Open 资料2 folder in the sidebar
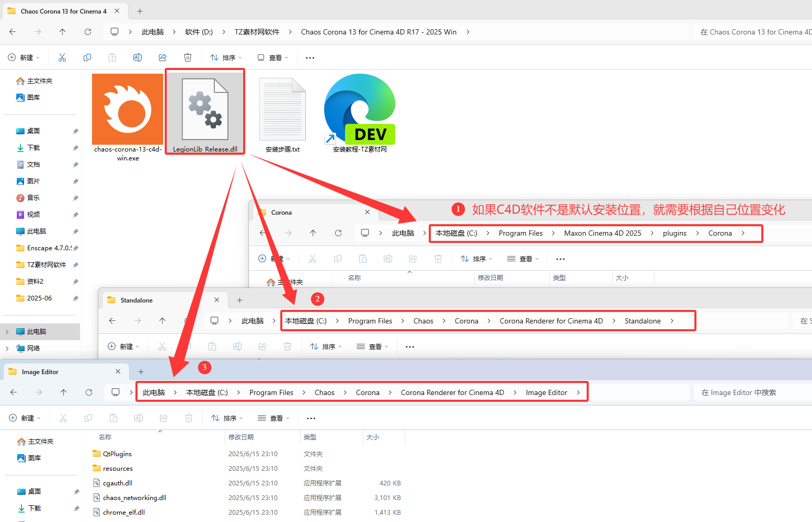 click(35, 282)
